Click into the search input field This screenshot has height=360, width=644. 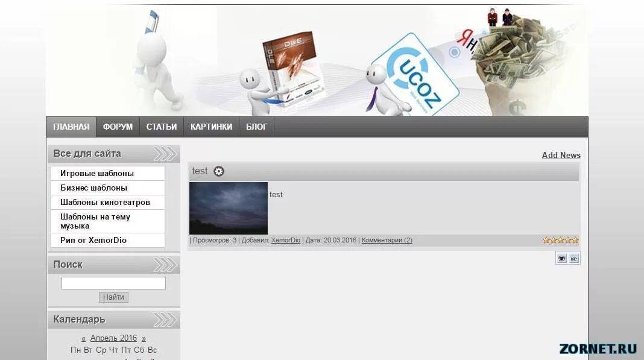tap(113, 283)
